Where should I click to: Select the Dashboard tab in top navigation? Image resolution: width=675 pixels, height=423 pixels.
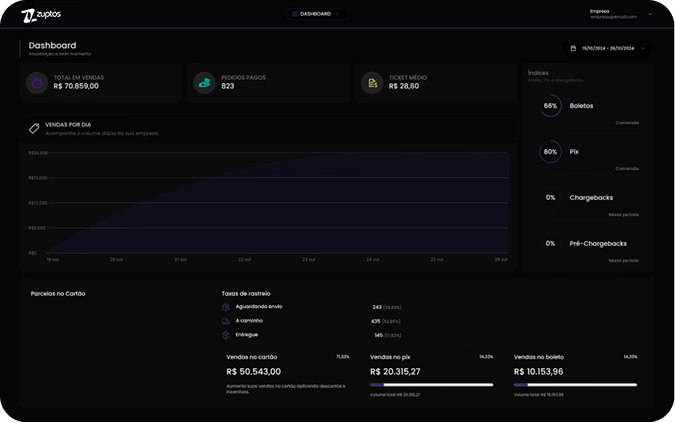coord(314,14)
